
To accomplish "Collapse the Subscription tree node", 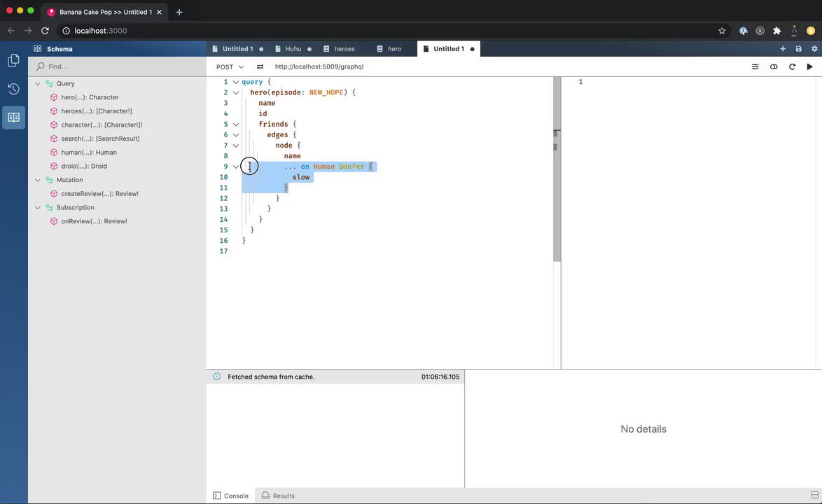I will pyautogui.click(x=38, y=207).
